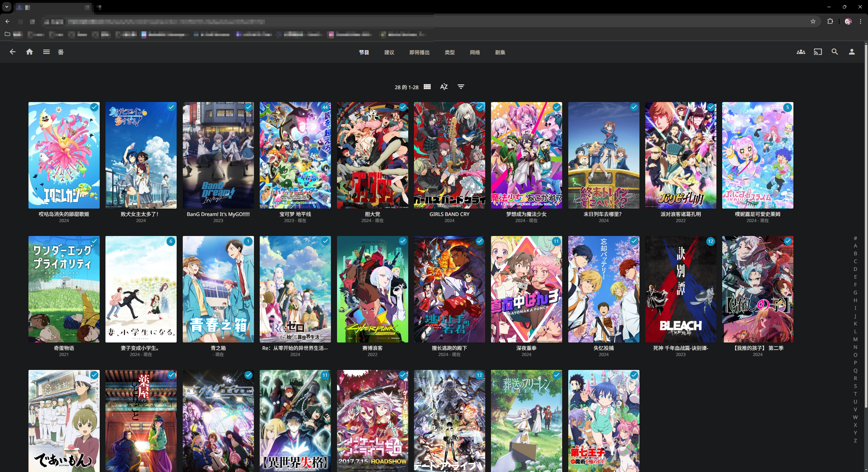
Task: Switch to the 类型 tab
Action: point(450,52)
